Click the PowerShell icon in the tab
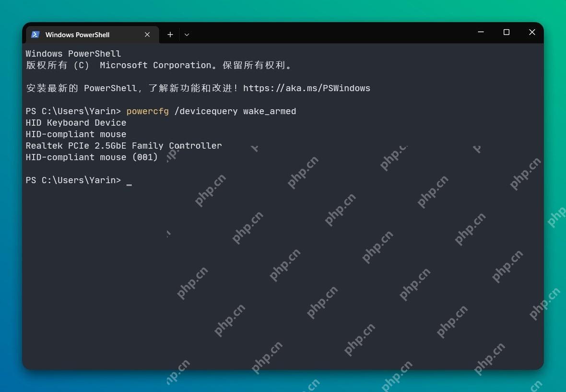 [35, 35]
